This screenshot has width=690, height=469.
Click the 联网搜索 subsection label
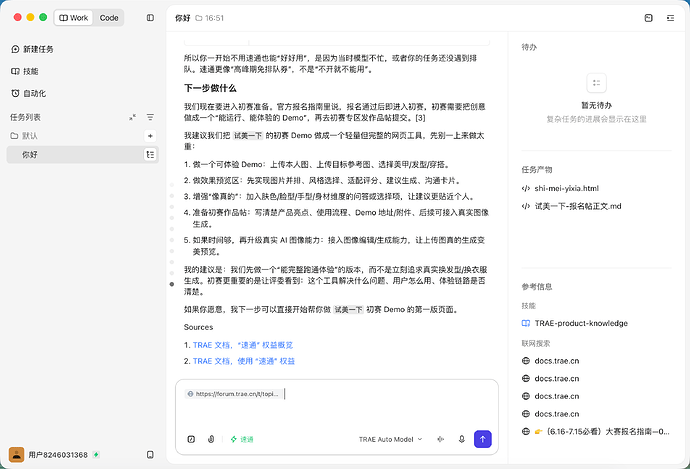(x=536, y=343)
